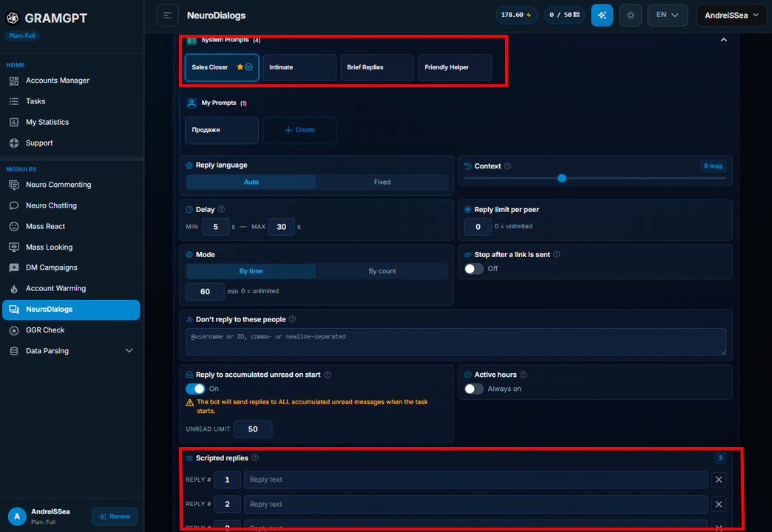
Task: Select the Friendly Helper system prompt
Action: pyautogui.click(x=455, y=67)
